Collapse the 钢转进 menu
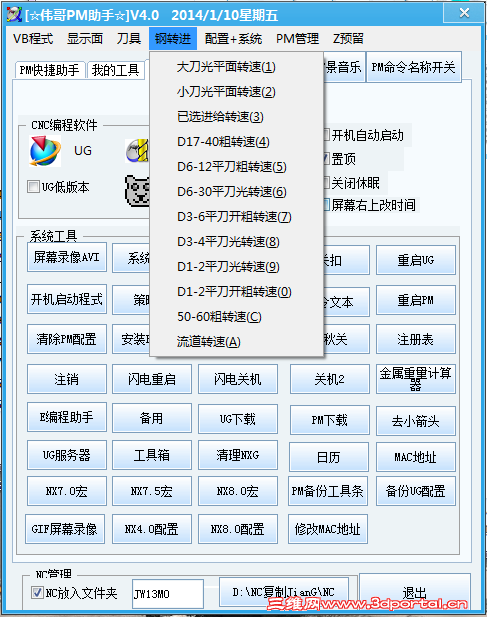 [173, 39]
